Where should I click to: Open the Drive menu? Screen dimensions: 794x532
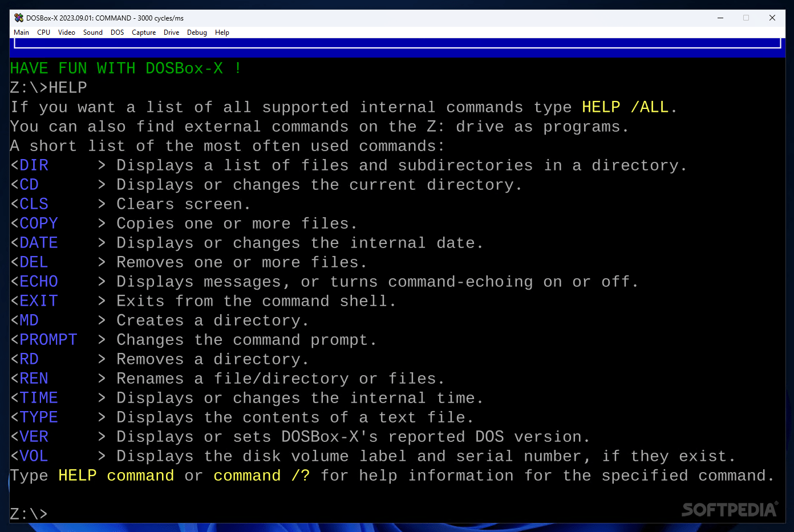[171, 33]
